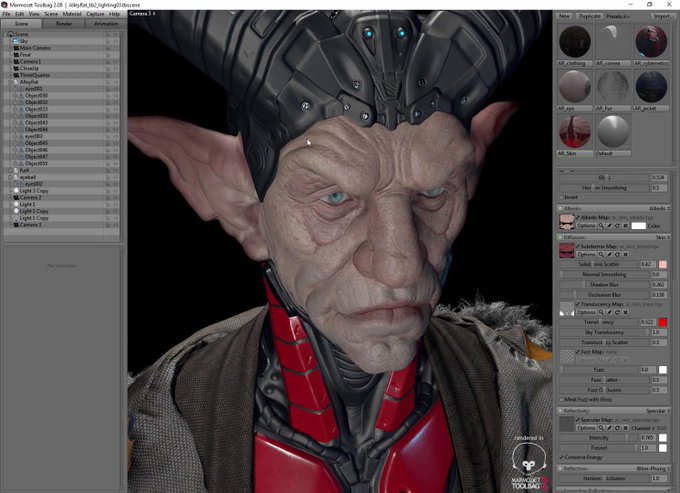The height and width of the screenshot is (493, 680).
Task: Click the Fur4 object icon in tree
Action: [x=16, y=170]
